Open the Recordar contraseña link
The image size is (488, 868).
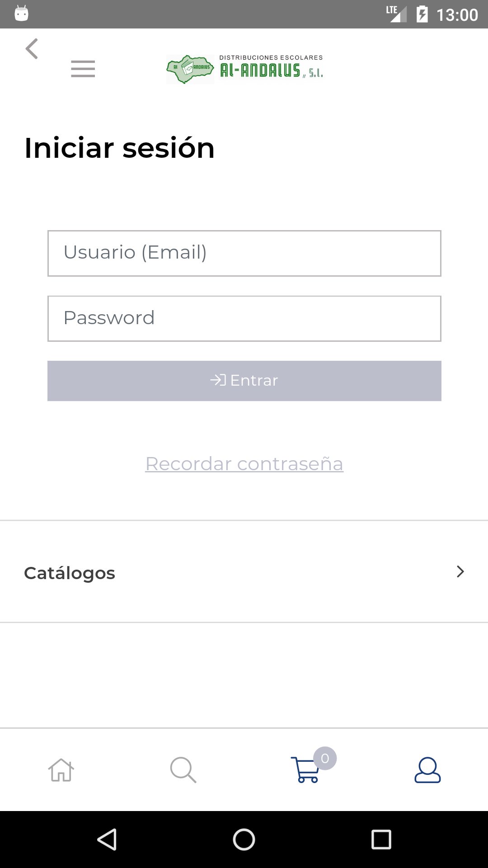tap(244, 464)
